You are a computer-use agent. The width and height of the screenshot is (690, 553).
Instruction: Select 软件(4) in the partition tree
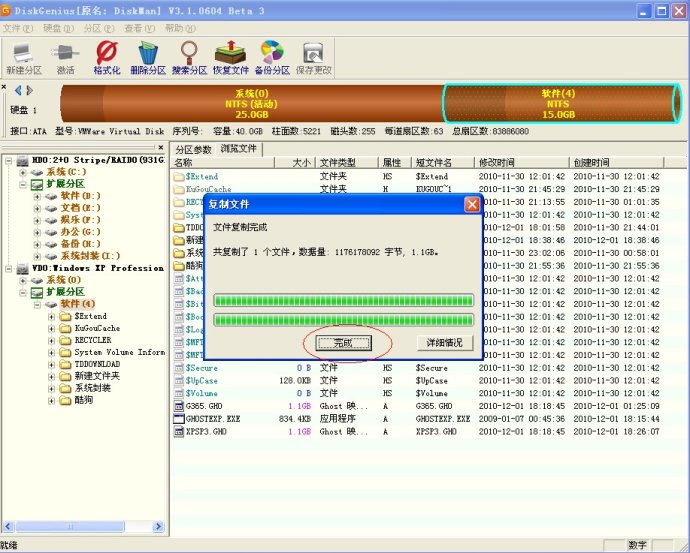77,304
